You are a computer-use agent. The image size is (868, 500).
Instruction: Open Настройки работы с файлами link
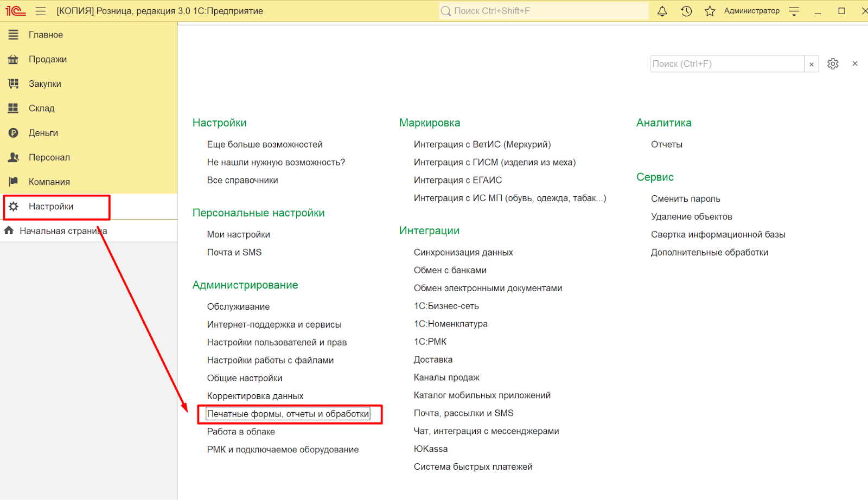[x=270, y=360]
